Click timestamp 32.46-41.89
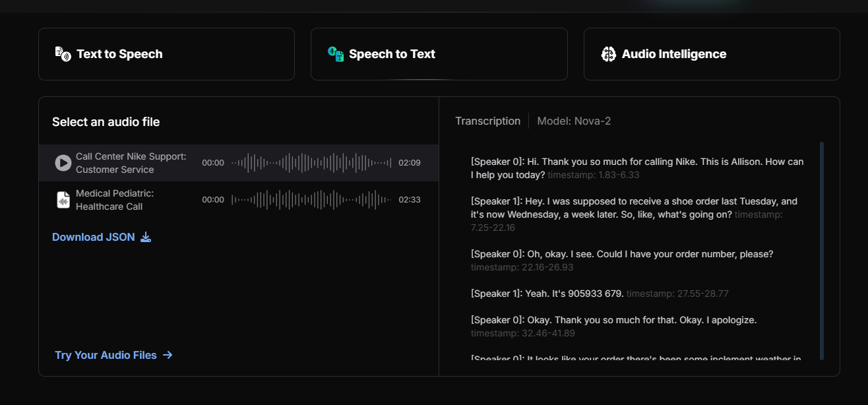This screenshot has height=405, width=868. pos(523,333)
